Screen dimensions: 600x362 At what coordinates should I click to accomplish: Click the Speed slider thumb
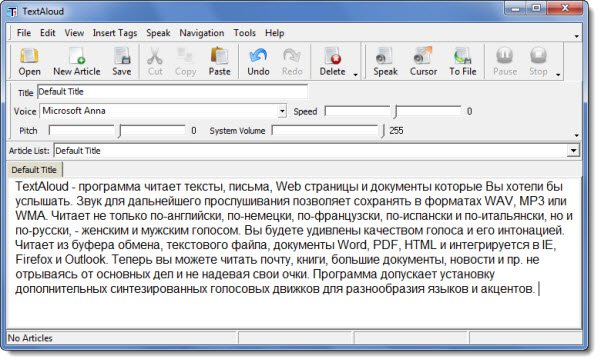tap(396, 111)
